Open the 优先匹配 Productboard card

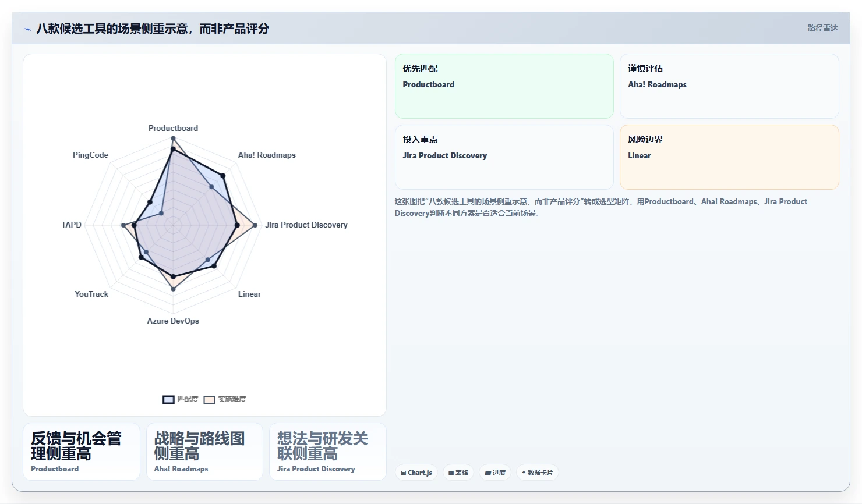pyautogui.click(x=504, y=86)
